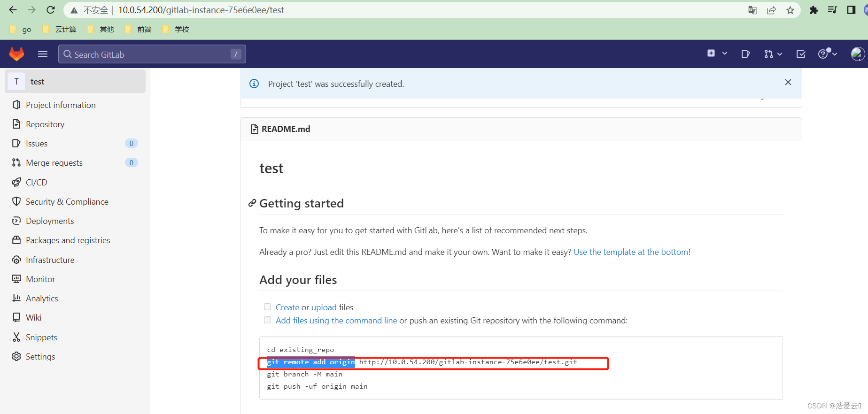Open the 其他 bookmark folder

(101, 30)
